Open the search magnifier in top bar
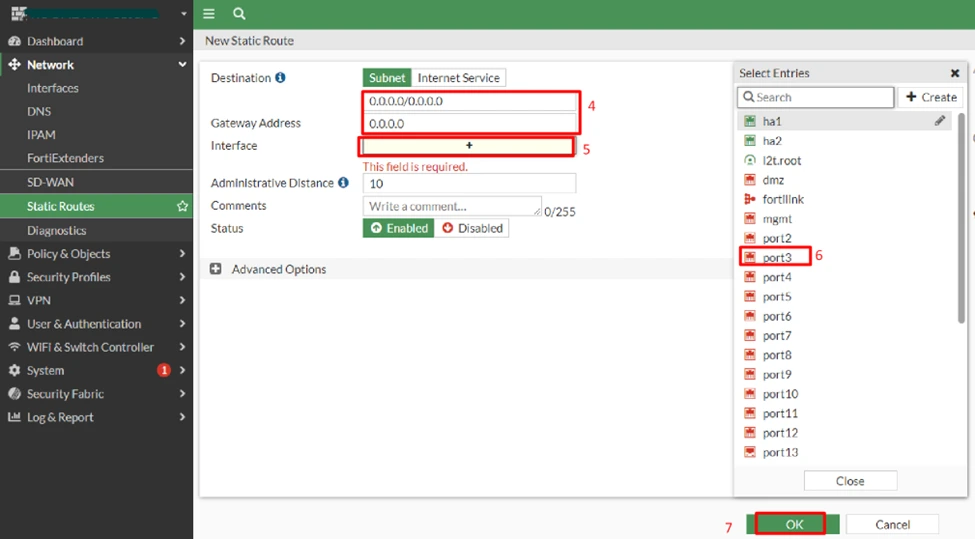The image size is (975, 539). point(239,14)
